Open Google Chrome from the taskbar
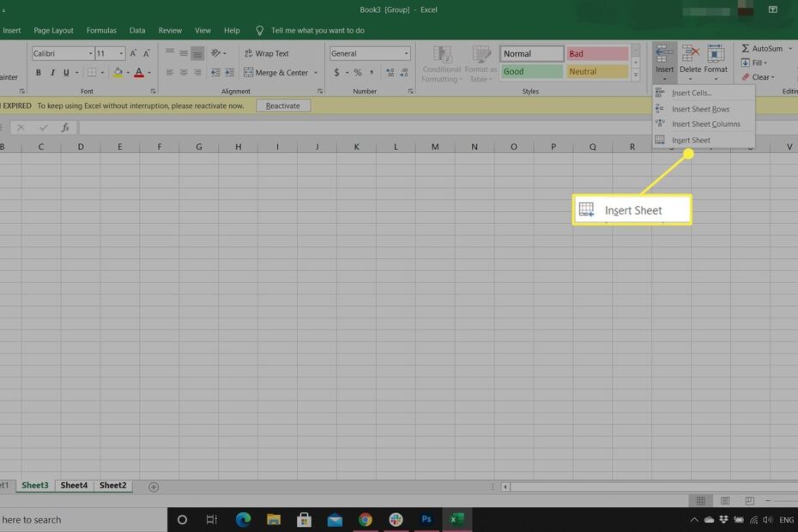The height and width of the screenshot is (532, 798). 365,519
